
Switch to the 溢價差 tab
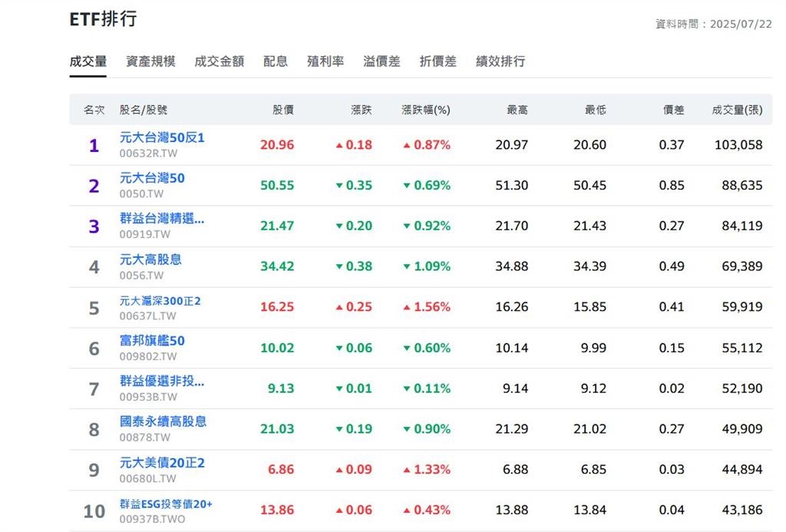pos(381,61)
